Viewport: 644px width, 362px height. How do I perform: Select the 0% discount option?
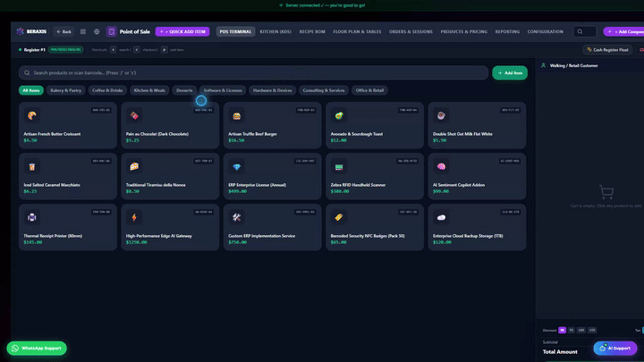[562, 330]
